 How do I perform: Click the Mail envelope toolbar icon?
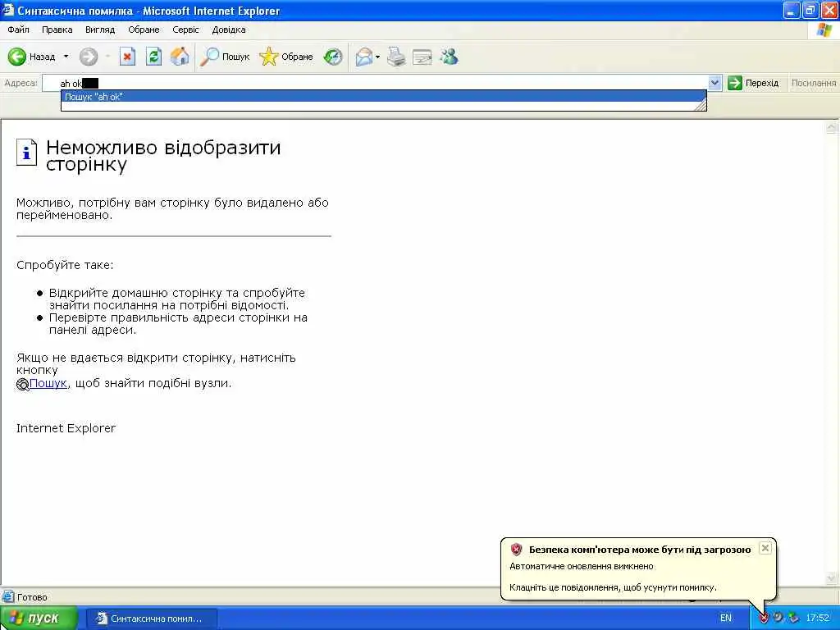pos(364,57)
